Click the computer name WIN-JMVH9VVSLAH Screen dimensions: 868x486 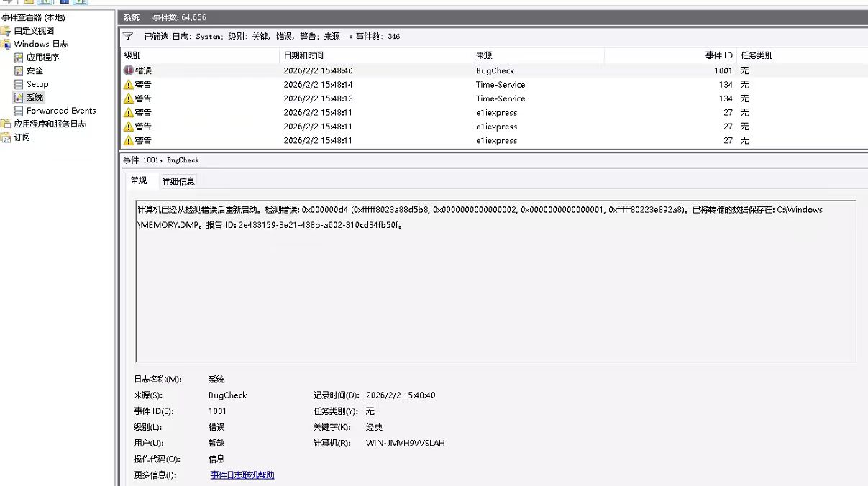pos(405,443)
